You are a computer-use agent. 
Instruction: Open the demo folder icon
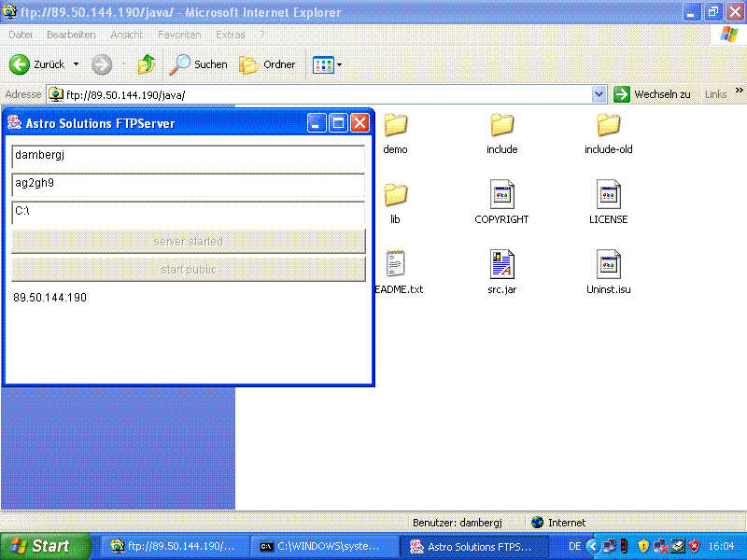pos(395,126)
